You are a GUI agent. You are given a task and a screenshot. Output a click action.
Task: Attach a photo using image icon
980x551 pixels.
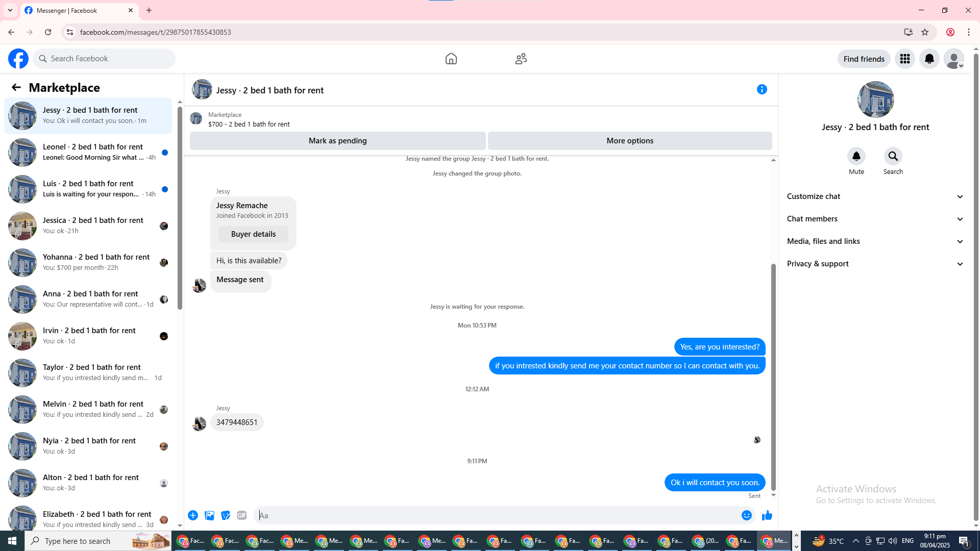coord(209,516)
